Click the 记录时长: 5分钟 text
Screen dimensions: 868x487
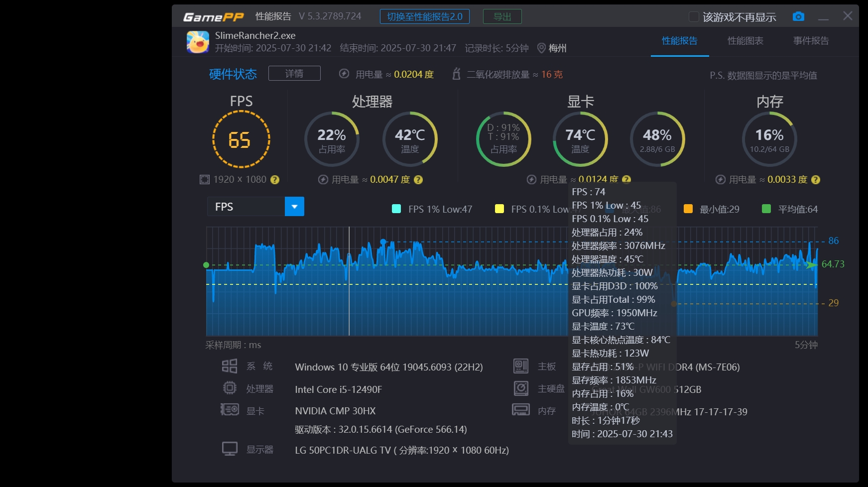[497, 48]
